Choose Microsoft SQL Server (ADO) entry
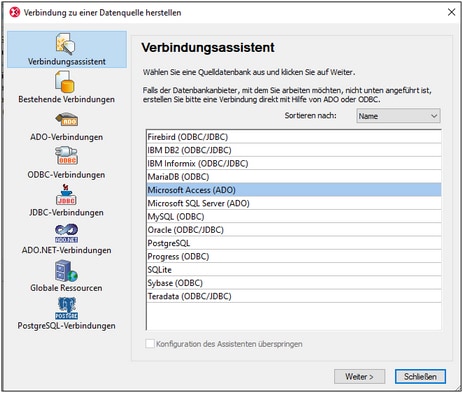 [294, 203]
